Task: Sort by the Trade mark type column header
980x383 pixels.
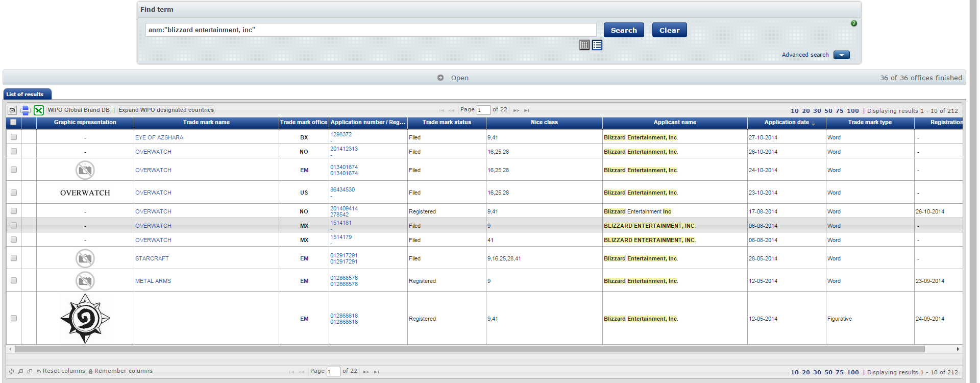Action: coord(870,123)
